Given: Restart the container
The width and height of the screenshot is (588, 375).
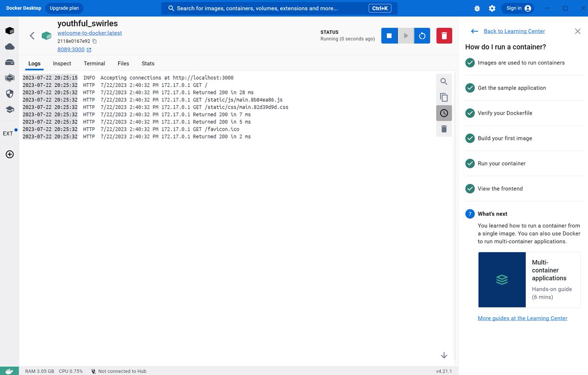Looking at the screenshot, I should tap(422, 35).
